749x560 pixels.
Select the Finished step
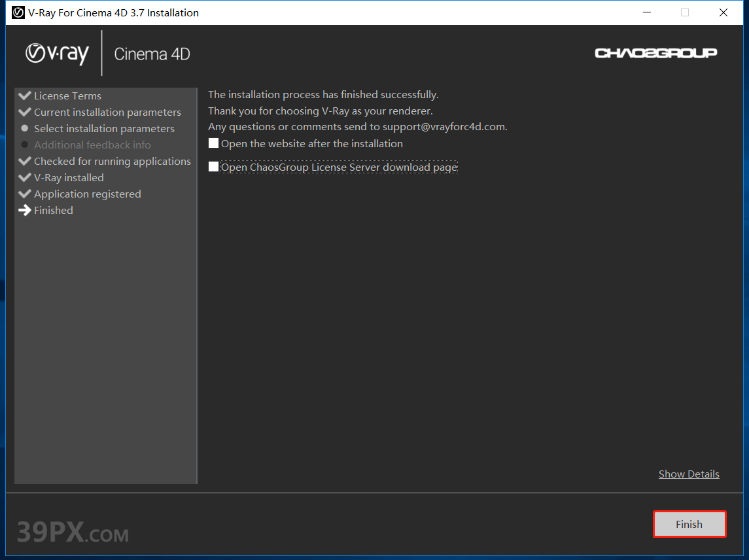click(x=54, y=210)
